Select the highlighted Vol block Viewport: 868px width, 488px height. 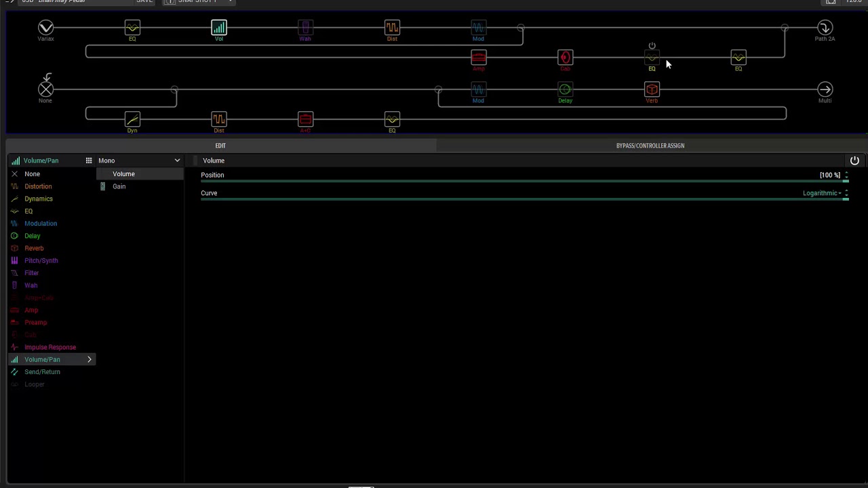[x=218, y=28]
